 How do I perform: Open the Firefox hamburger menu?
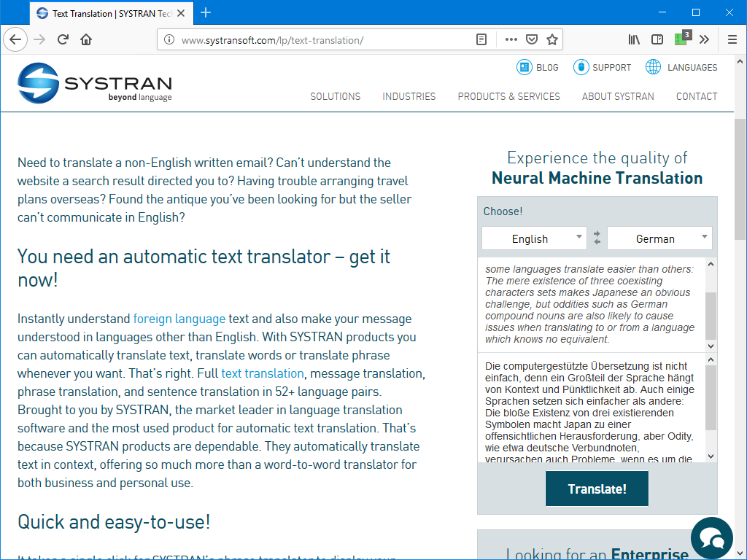click(732, 39)
